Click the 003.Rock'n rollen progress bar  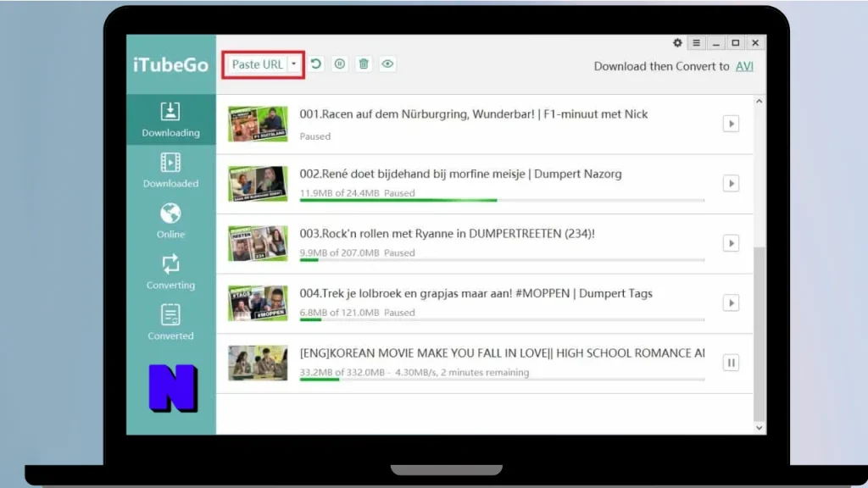(502, 260)
